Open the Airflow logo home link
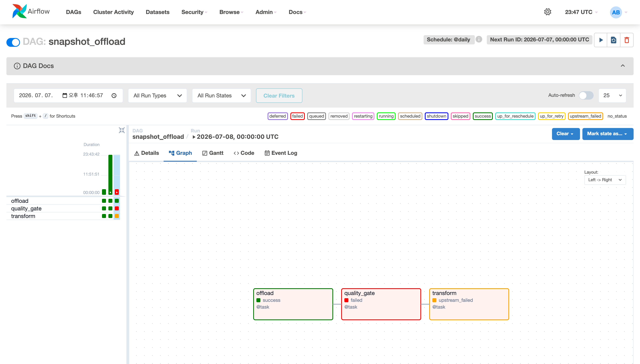The height and width of the screenshot is (364, 640). 31,12
